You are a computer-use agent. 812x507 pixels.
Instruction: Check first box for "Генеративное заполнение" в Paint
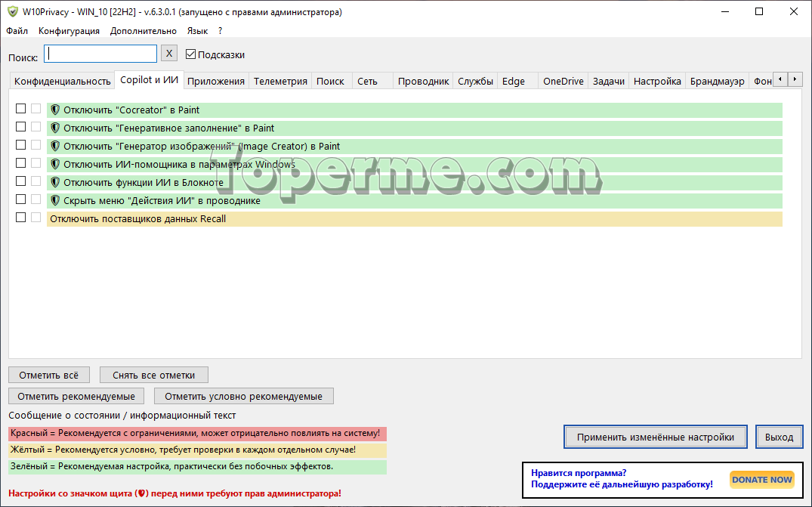click(x=20, y=127)
